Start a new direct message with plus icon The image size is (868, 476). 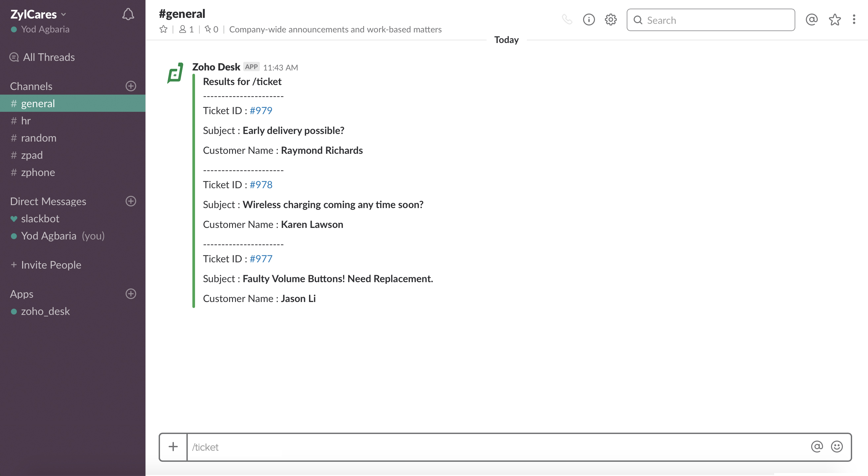coord(131,201)
